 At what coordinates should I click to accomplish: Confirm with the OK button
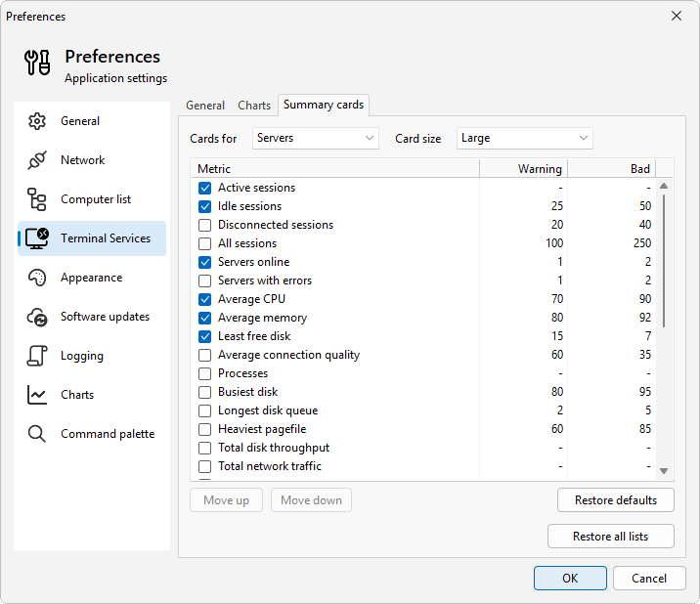tap(570, 579)
